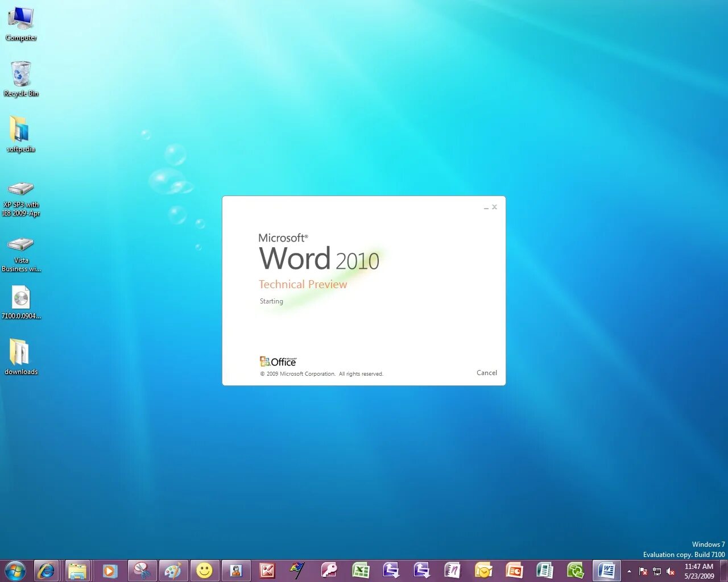Open SharePoint Workspace green taskbar icon
Screen dimensions: 728x582
576,570
